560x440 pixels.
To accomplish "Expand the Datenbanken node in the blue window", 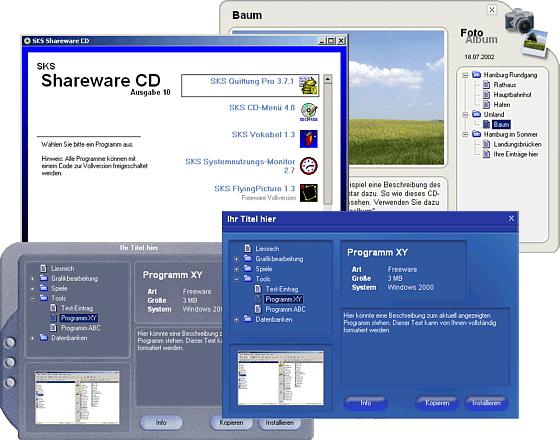I will [236, 320].
